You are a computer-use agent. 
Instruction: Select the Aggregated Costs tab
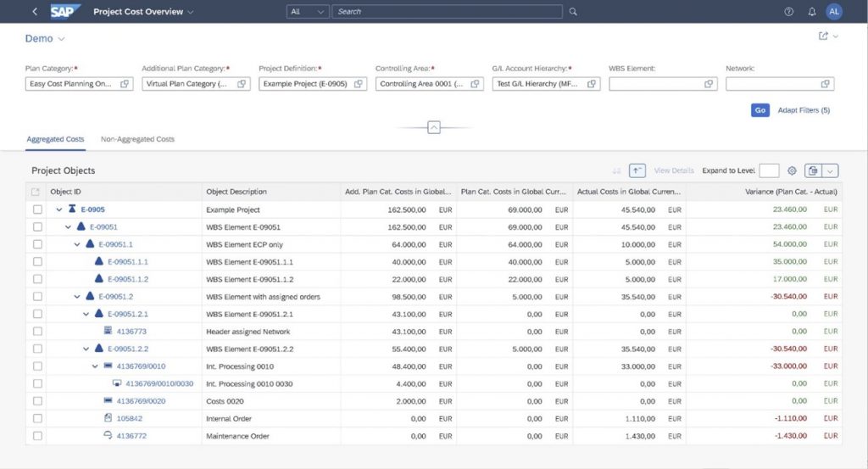click(55, 139)
